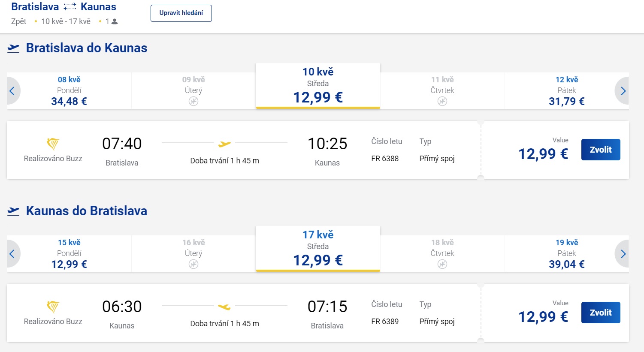Click the selected 10 kvě Středa date card
The height and width of the screenshot is (352, 644).
pyautogui.click(x=318, y=86)
